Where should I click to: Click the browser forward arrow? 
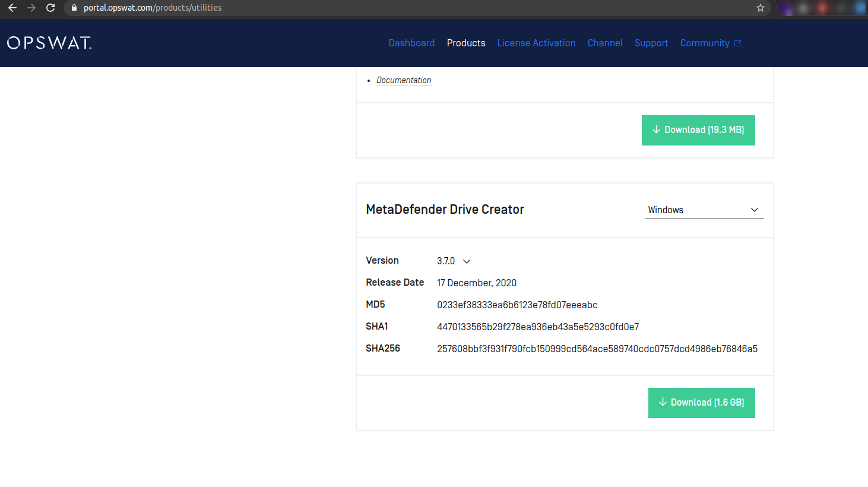coord(31,8)
